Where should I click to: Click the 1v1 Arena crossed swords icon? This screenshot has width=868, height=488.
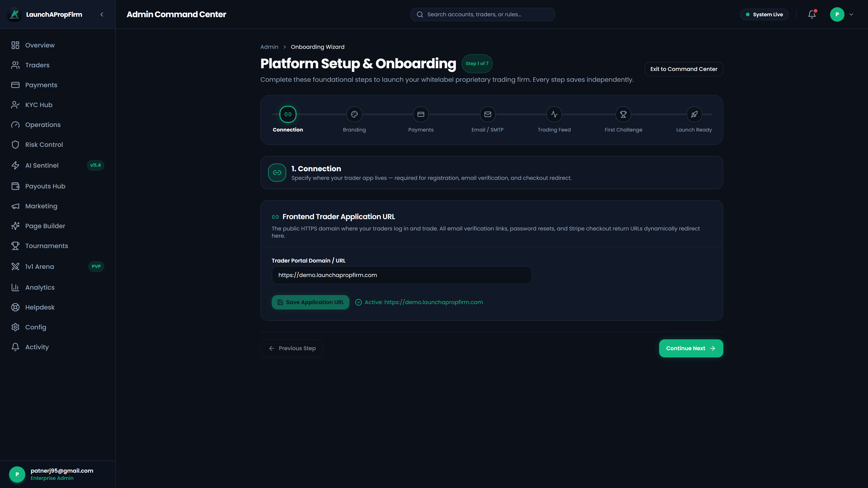point(15,267)
